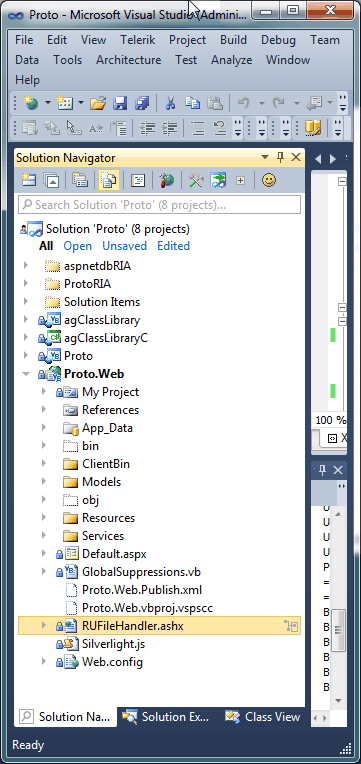Screen dimensions: 361x764
Task: Click the Open filter link
Action: [77, 246]
